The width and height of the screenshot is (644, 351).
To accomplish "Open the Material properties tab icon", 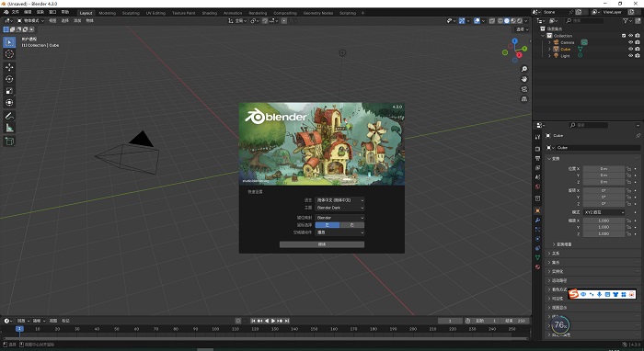I will [537, 267].
